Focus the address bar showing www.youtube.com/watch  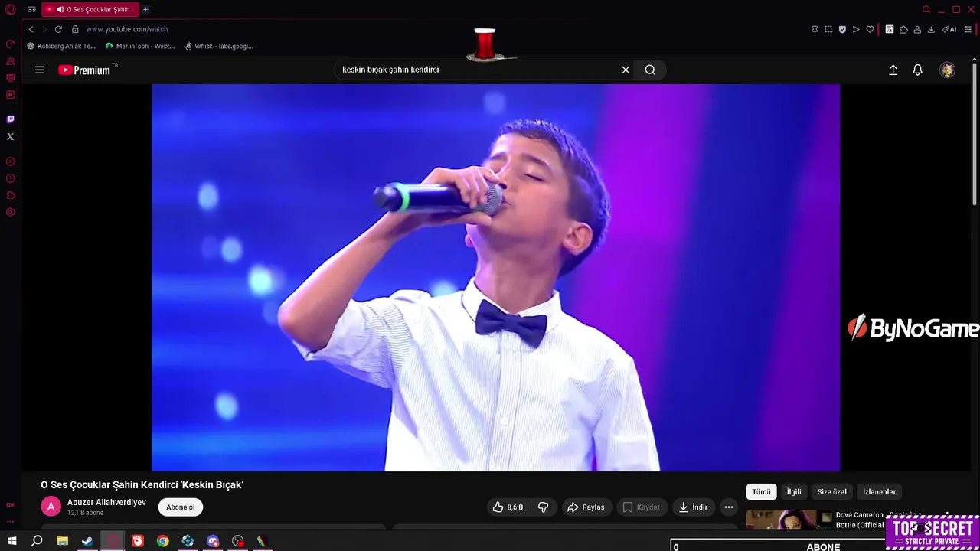click(x=126, y=29)
